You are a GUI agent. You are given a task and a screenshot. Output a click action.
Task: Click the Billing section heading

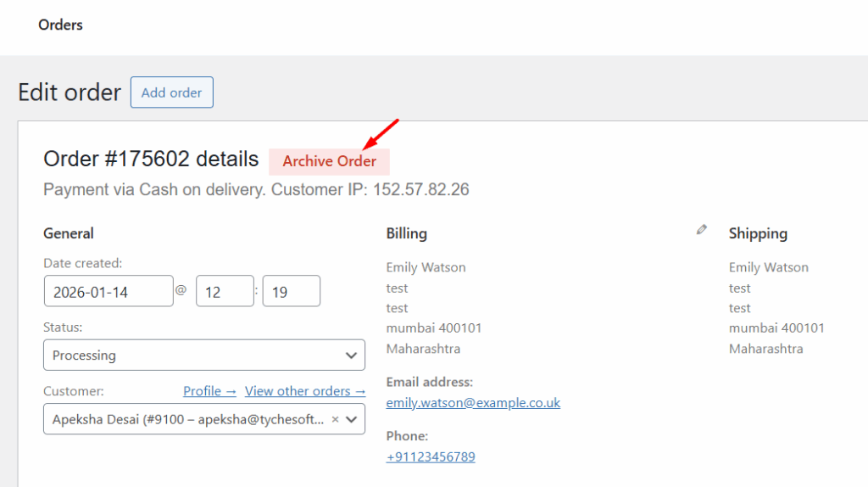coord(406,233)
